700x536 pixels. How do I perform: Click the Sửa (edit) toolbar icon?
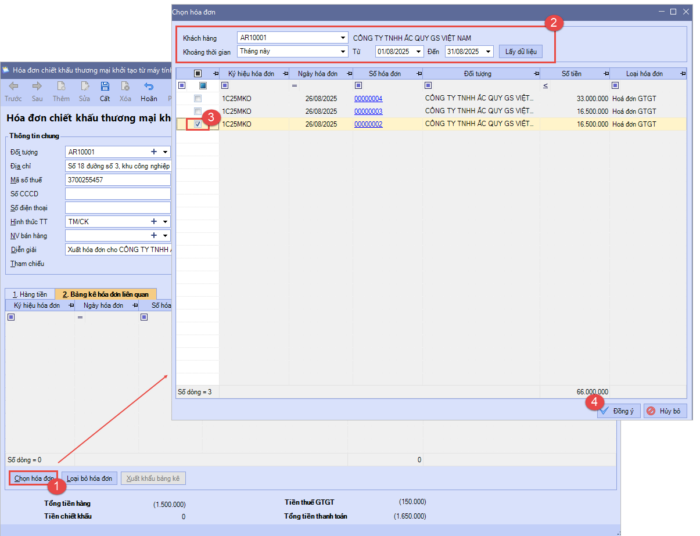[x=85, y=88]
